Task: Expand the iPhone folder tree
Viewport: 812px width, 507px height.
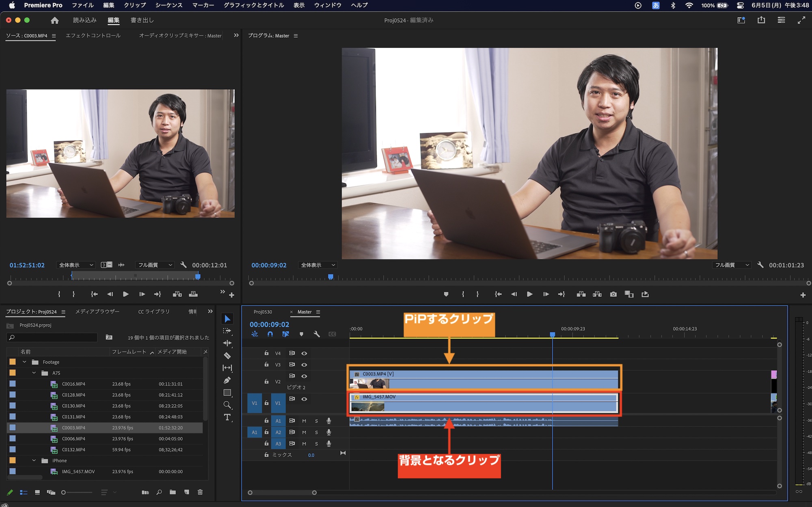Action: 35,460
